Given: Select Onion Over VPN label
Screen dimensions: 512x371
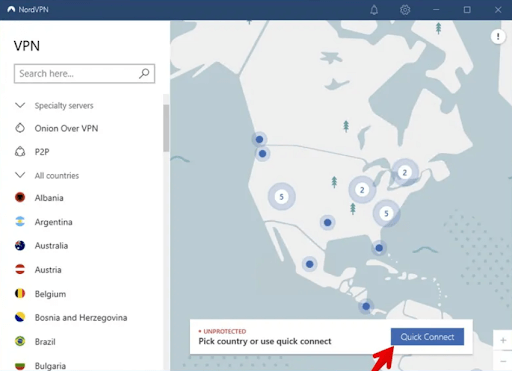Looking at the screenshot, I should click(x=66, y=128).
